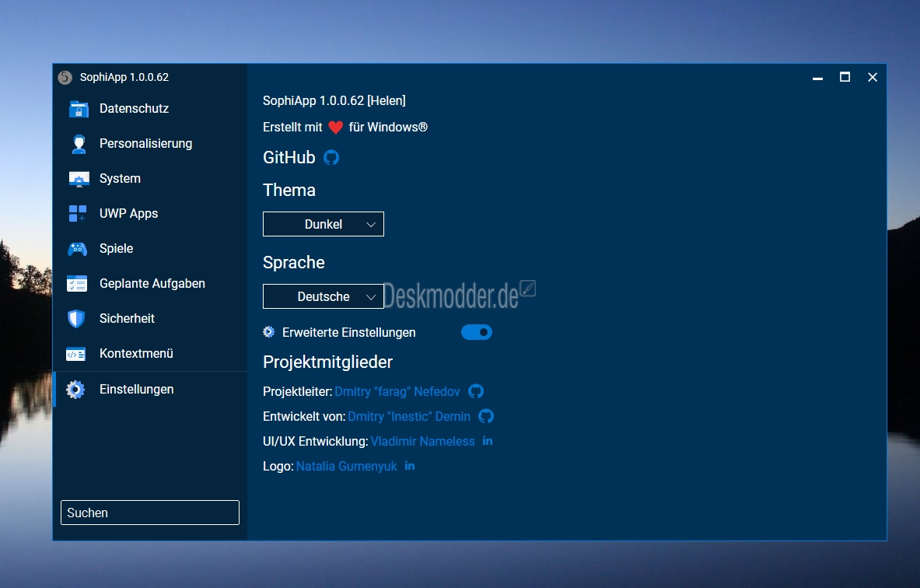Toggle the Erweiterte Einstellungen switch

point(477,332)
